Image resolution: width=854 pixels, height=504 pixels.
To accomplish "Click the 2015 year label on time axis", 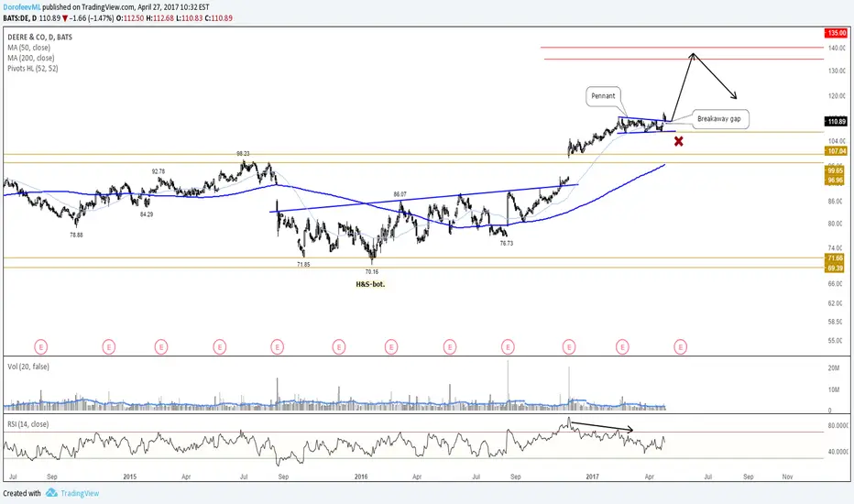I will [x=129, y=477].
